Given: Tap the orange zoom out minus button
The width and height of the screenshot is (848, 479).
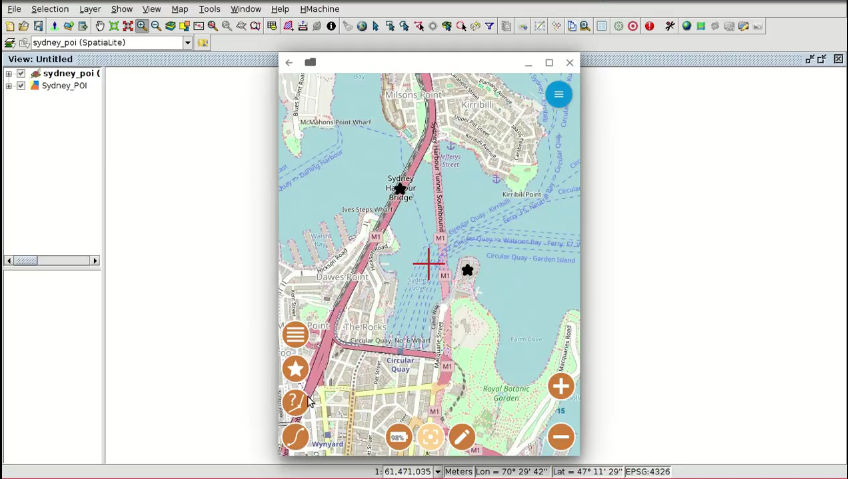Looking at the screenshot, I should click(561, 436).
